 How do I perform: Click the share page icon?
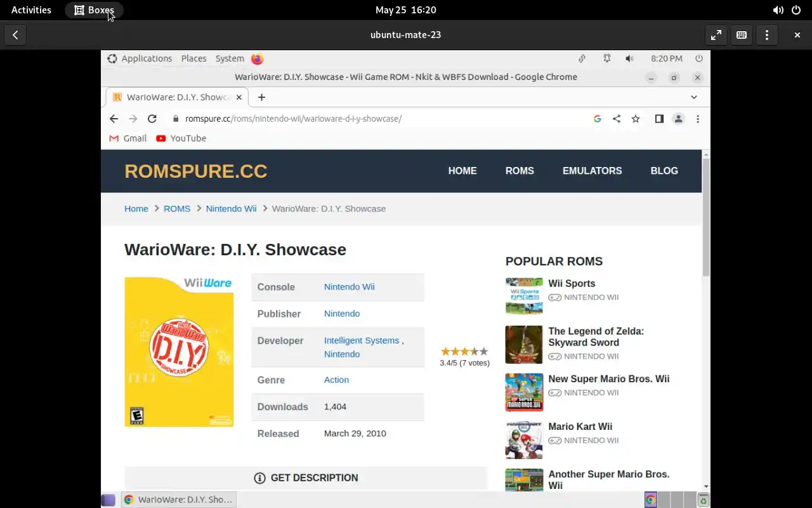click(x=617, y=119)
